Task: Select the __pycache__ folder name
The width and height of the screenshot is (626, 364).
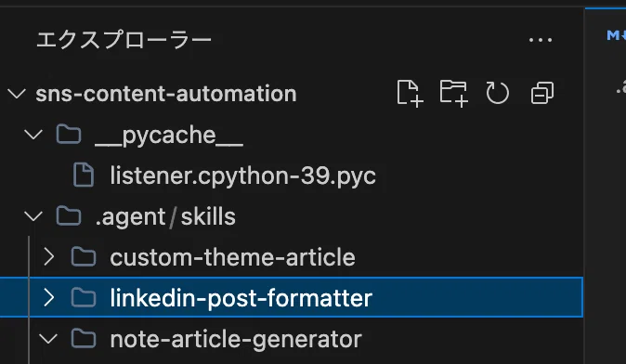Action: pos(169,136)
